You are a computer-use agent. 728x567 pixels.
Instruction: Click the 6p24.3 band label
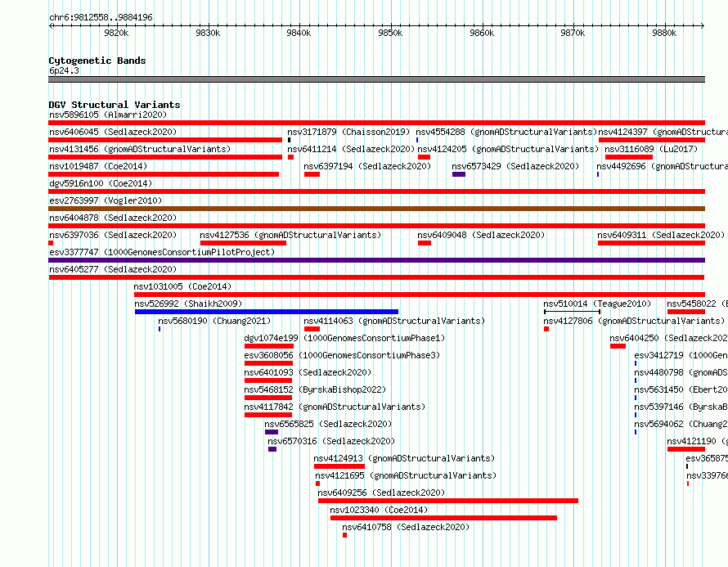coord(64,70)
